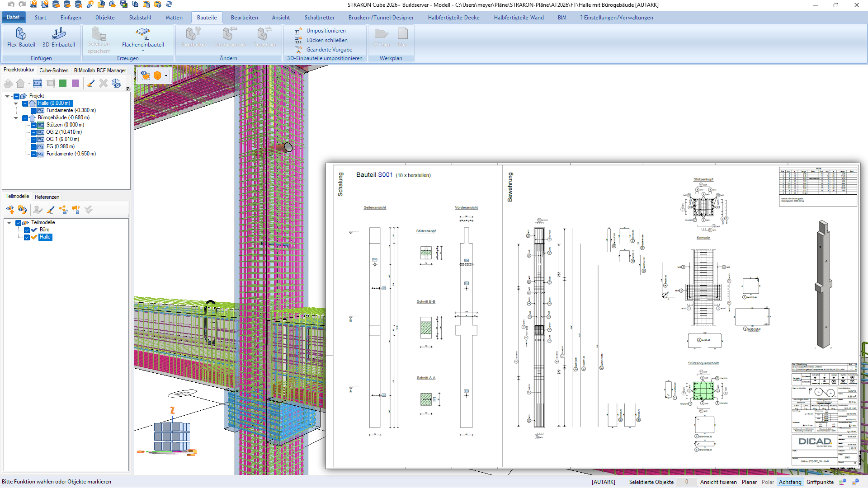The image size is (868, 488).
Task: Click the Flex-Bauteil insert icon
Action: [x=21, y=38]
